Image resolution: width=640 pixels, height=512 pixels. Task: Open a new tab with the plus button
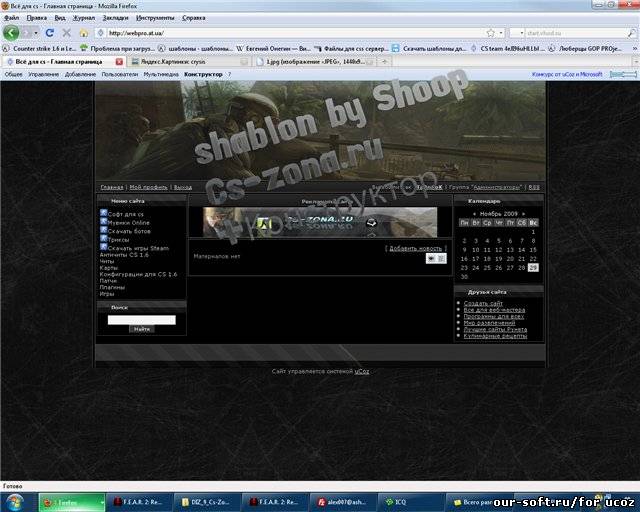[384, 62]
